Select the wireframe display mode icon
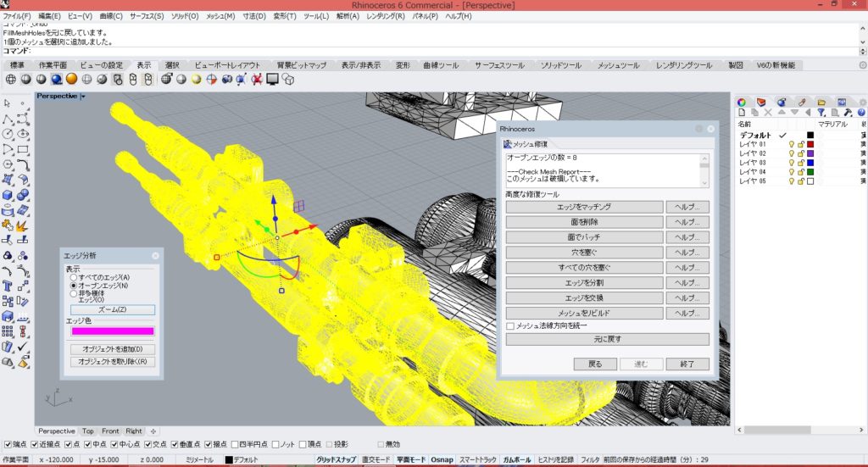Image resolution: width=868 pixels, height=467 pixels. (10, 80)
